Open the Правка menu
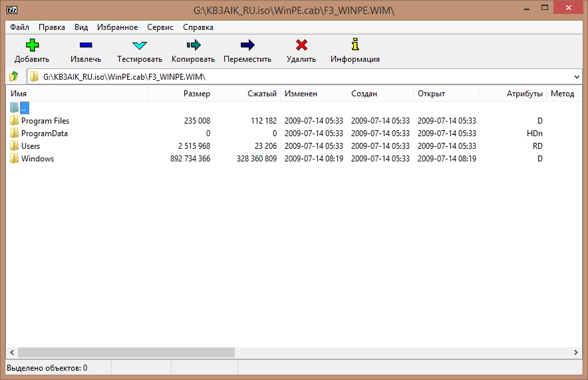This screenshot has height=380, width=588. 52,27
